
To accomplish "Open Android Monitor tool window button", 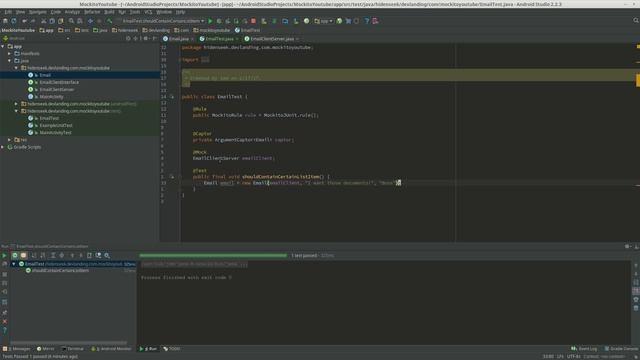I will [x=111, y=349].
